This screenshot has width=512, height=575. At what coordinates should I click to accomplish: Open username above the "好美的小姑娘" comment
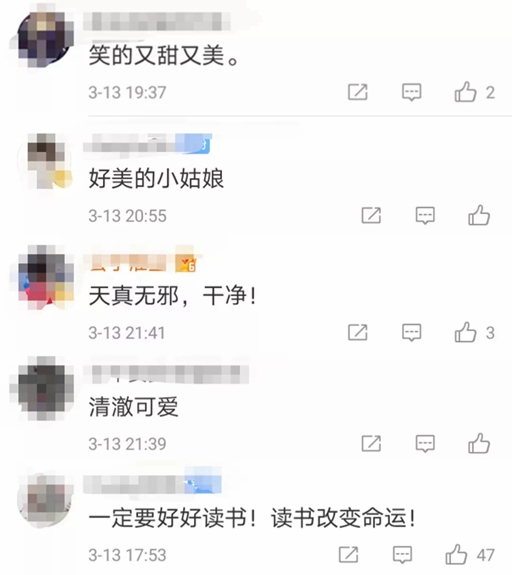tap(147, 144)
